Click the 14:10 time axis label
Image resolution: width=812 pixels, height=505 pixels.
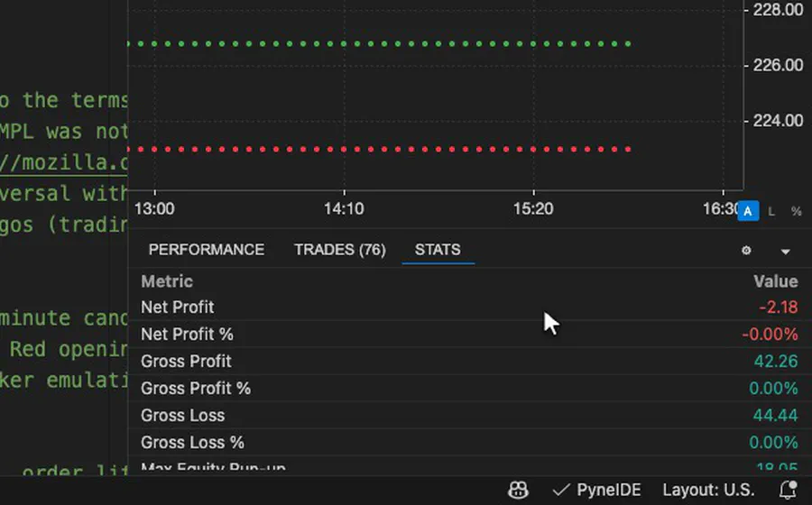(x=344, y=209)
